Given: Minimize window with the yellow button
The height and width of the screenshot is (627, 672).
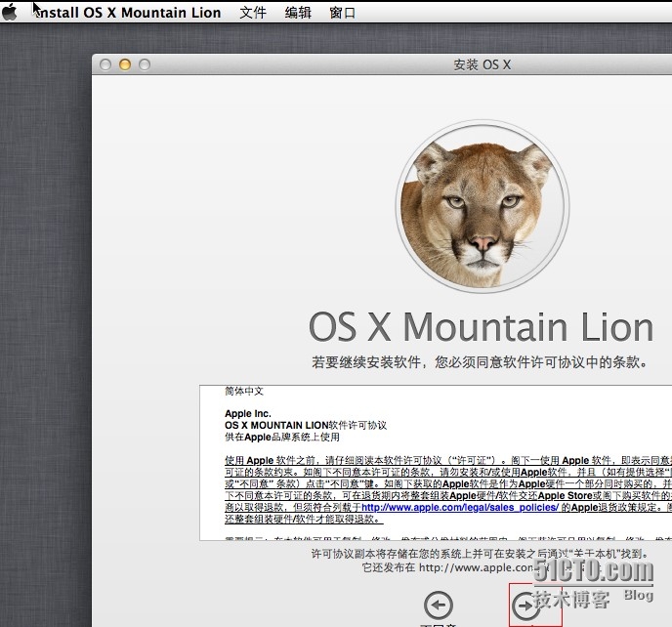Looking at the screenshot, I should point(124,65).
